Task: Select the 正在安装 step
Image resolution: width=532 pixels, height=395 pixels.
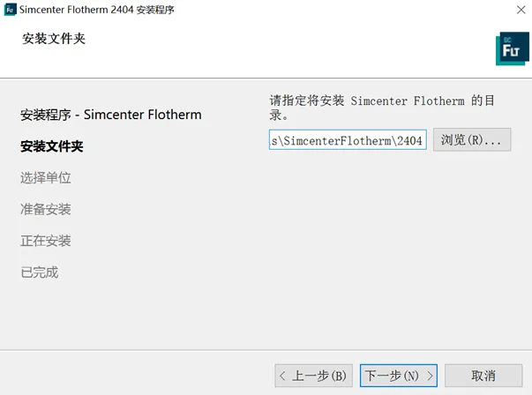Action: pyautogui.click(x=46, y=241)
